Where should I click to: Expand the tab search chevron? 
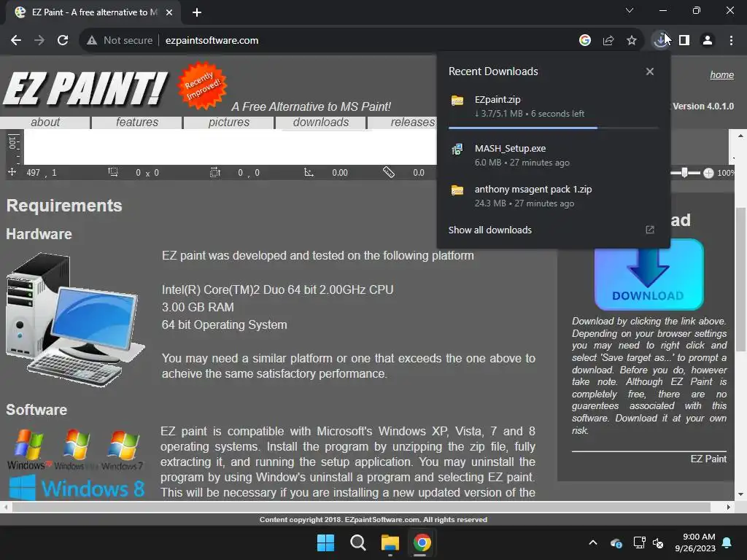pos(630,10)
